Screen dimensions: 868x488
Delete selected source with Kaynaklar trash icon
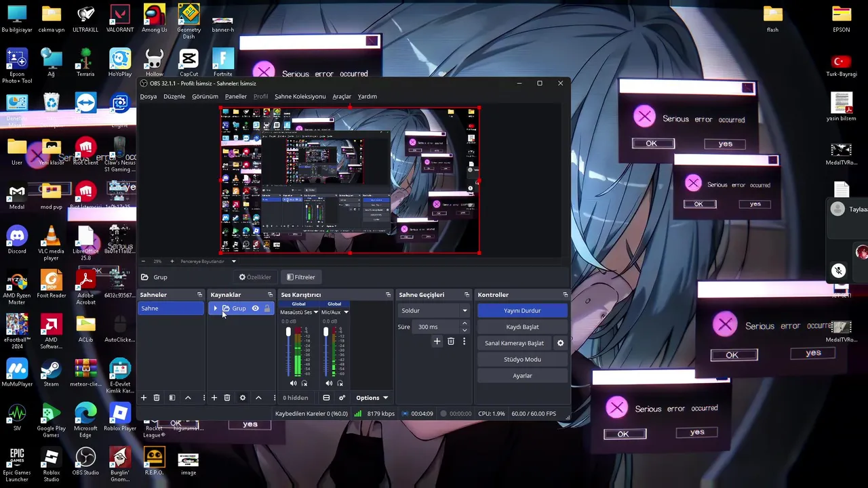point(227,398)
